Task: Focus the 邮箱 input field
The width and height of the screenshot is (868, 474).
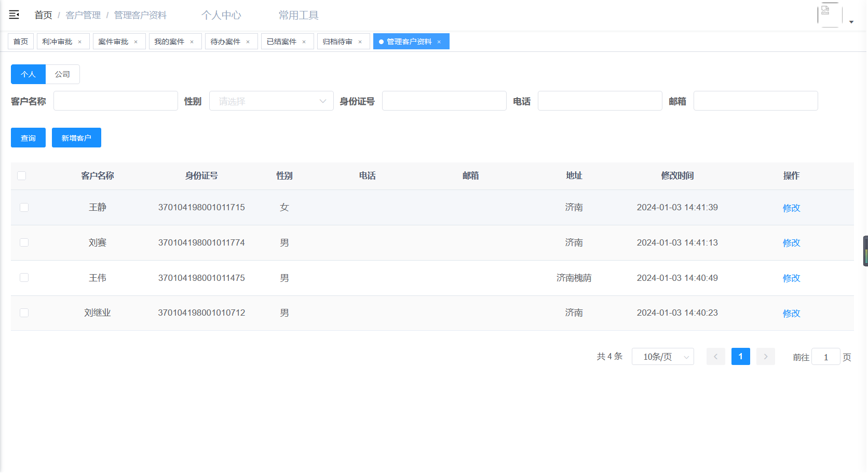Action: 756,101
